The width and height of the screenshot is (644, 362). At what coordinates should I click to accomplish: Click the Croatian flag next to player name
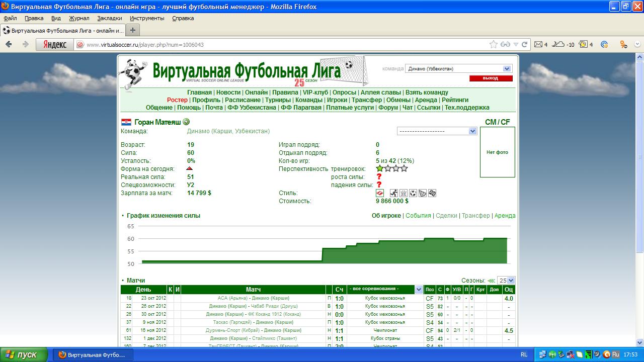pyautogui.click(x=126, y=122)
